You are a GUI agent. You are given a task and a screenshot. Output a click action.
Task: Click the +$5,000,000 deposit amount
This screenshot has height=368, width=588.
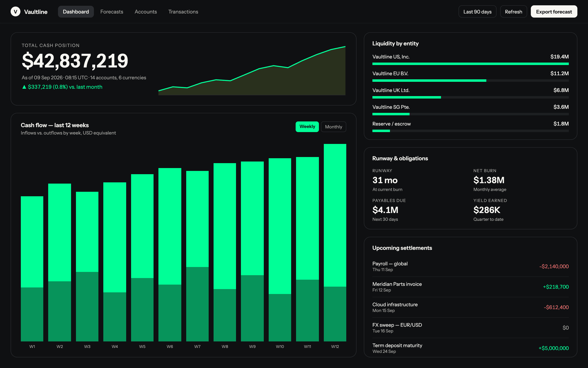pos(553,348)
